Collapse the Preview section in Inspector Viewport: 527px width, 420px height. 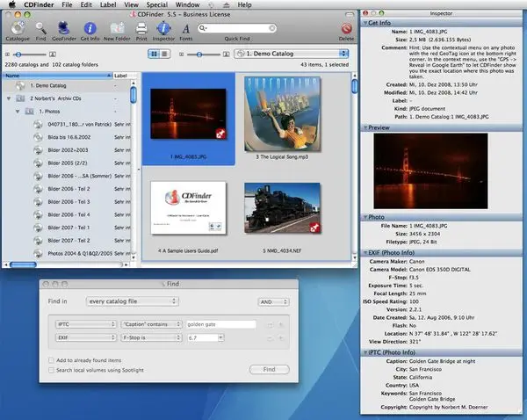point(365,127)
